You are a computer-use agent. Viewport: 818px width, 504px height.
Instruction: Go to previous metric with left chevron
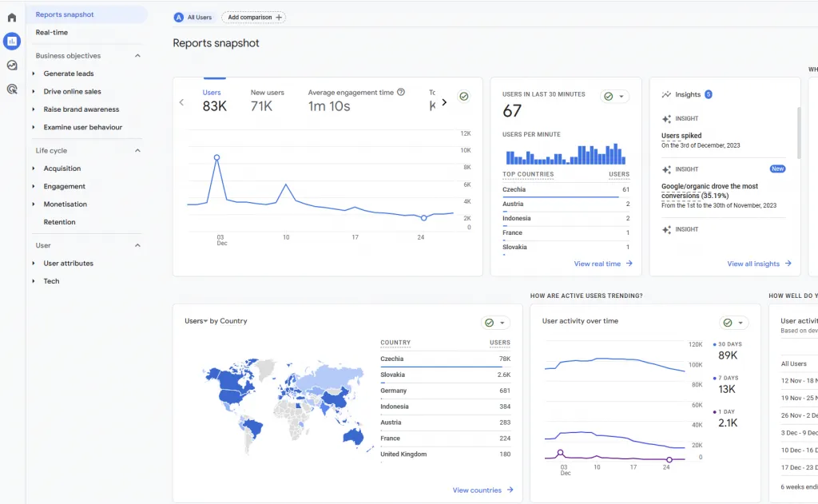181,102
